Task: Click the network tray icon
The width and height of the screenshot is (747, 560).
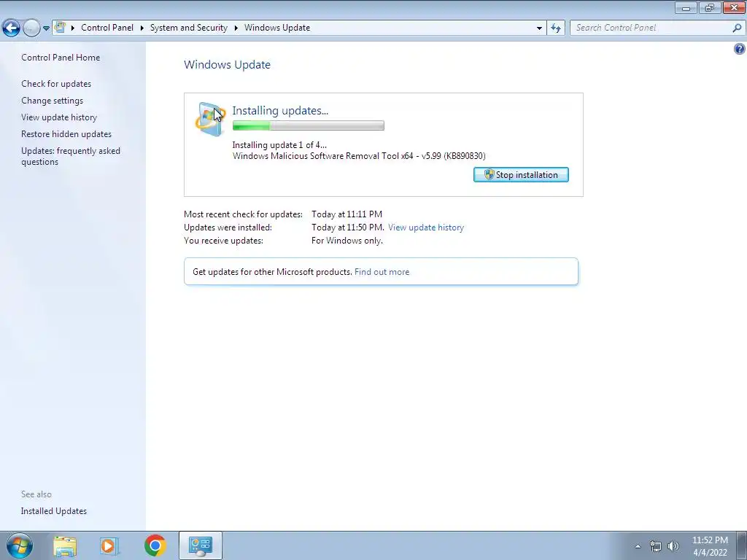Action: coord(656,546)
